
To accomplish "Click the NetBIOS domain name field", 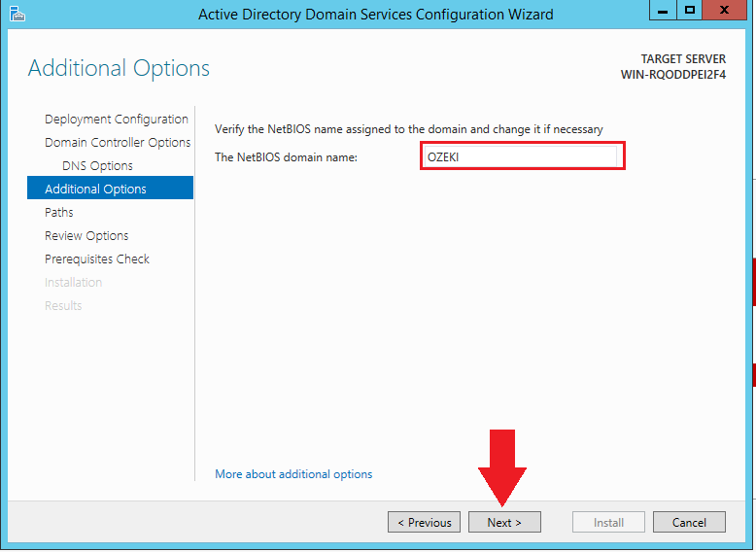I will pyautogui.click(x=522, y=156).
